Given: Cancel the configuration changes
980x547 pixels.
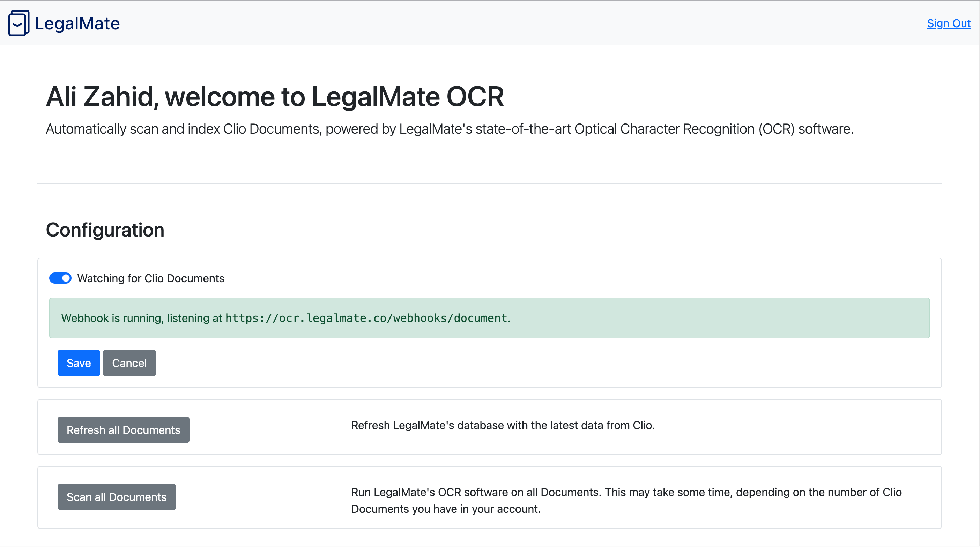Looking at the screenshot, I should (x=129, y=363).
